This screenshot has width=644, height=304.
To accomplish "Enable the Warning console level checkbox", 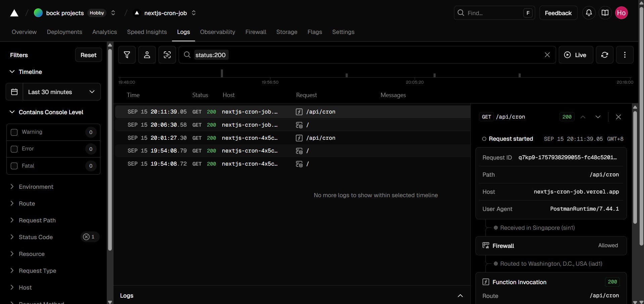I will pyautogui.click(x=14, y=132).
